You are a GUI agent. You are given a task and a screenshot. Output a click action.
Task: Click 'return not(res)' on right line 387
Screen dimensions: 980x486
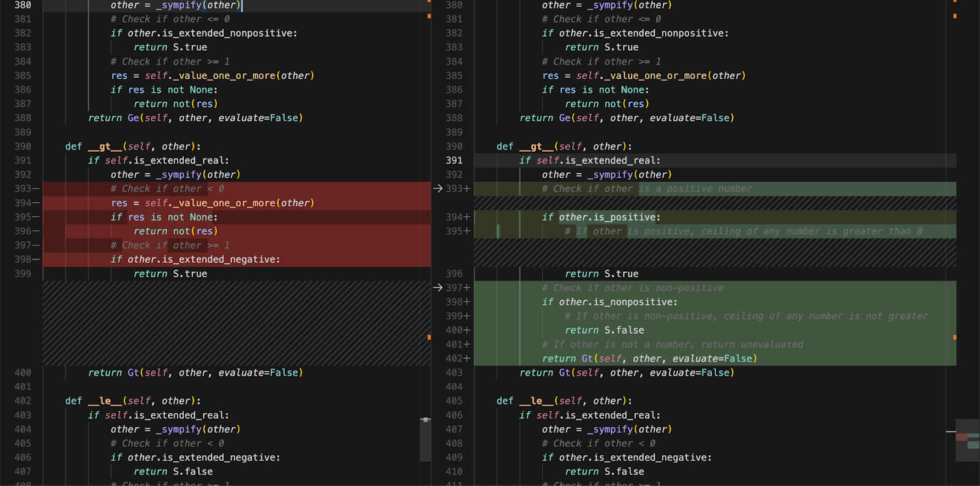coord(607,103)
